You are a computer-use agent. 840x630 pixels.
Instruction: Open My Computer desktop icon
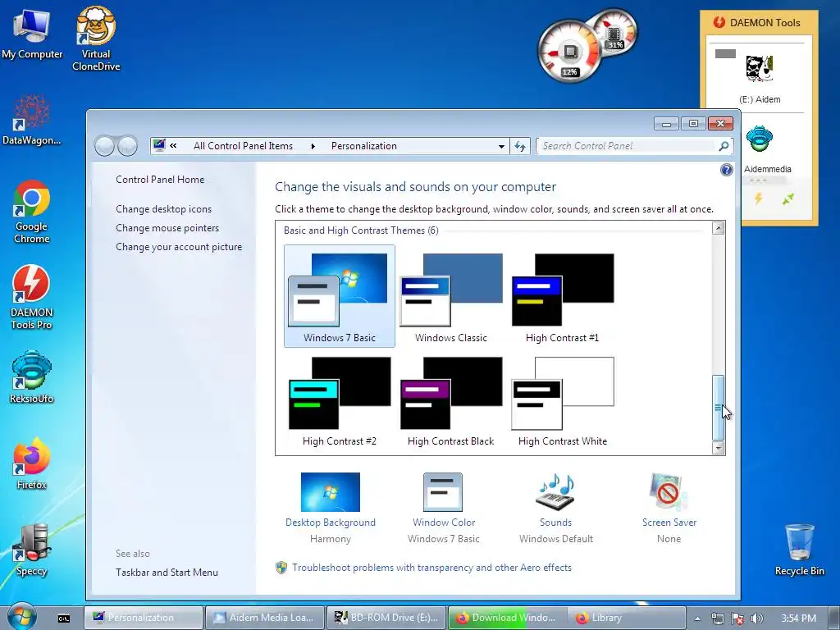point(32,33)
